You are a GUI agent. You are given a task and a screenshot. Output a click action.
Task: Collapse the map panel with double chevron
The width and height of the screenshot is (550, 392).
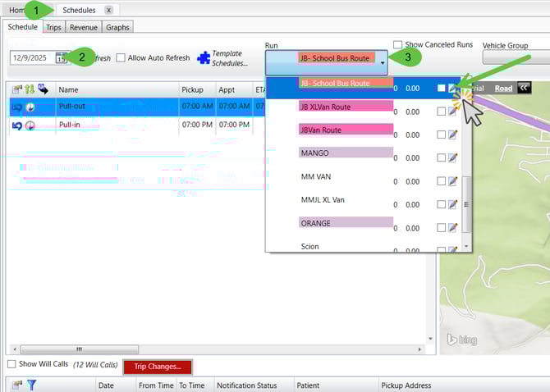[x=523, y=89]
